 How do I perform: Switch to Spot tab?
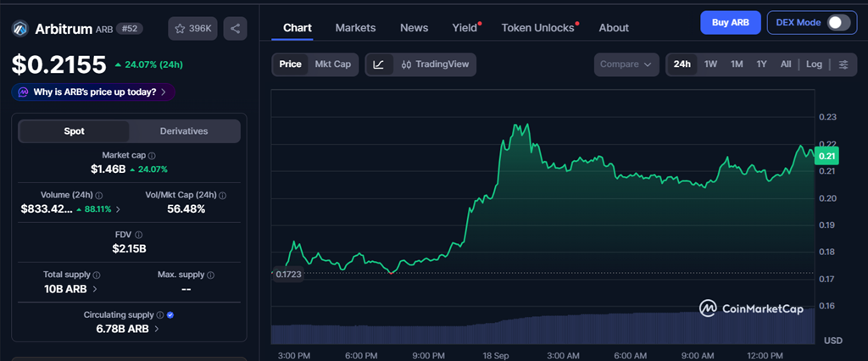tap(75, 131)
